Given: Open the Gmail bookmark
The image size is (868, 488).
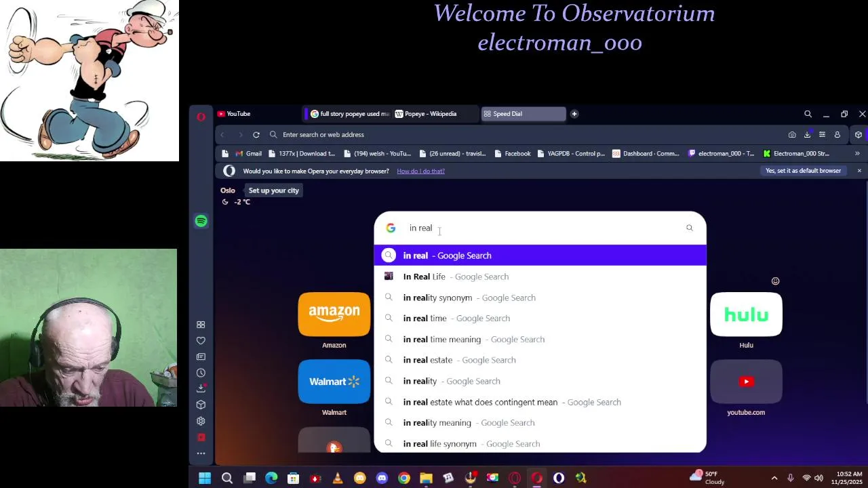Looking at the screenshot, I should (248, 154).
